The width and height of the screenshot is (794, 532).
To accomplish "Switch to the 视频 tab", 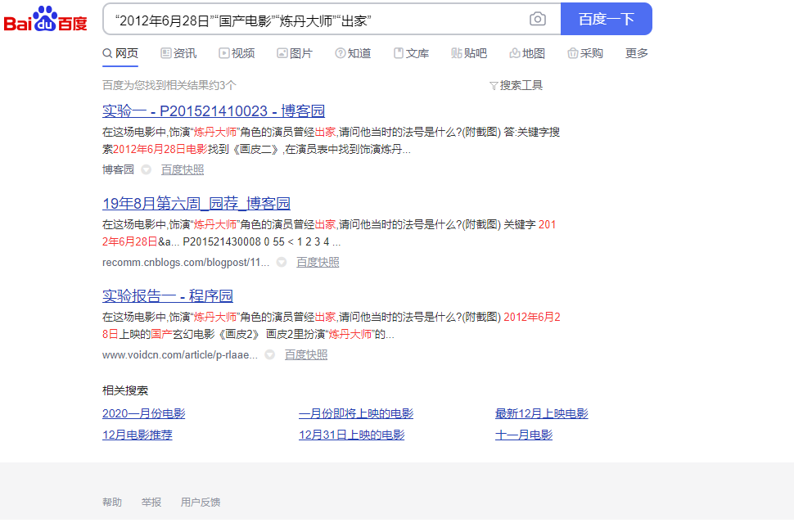I will (x=237, y=53).
